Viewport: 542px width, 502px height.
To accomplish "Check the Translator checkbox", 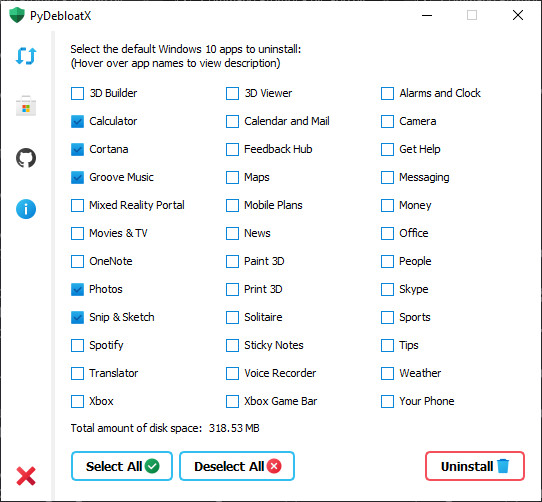I will (77, 373).
